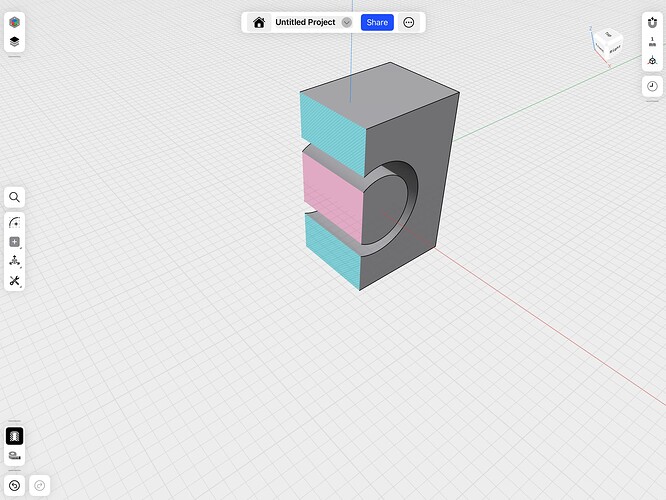Open the Add plus-square tool menu

pyautogui.click(x=14, y=242)
